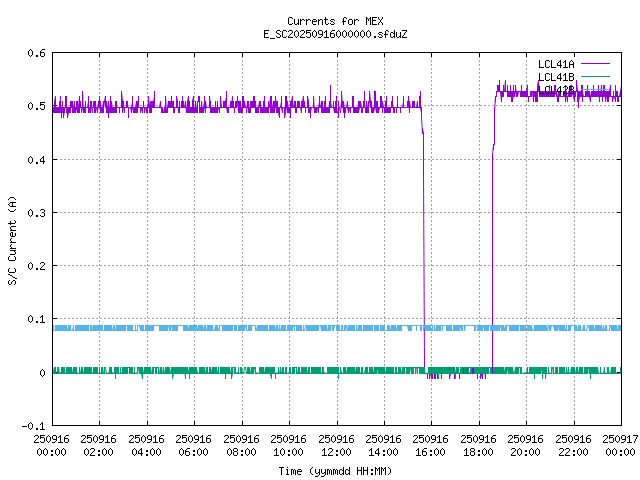
Task: Click the LCL41A legend label
Action: tap(555, 63)
